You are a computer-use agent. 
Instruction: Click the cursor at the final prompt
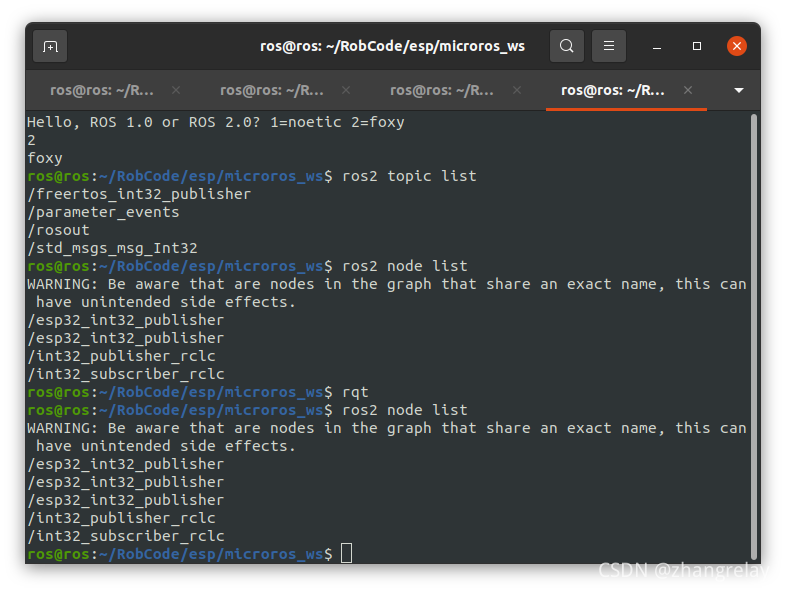point(346,553)
